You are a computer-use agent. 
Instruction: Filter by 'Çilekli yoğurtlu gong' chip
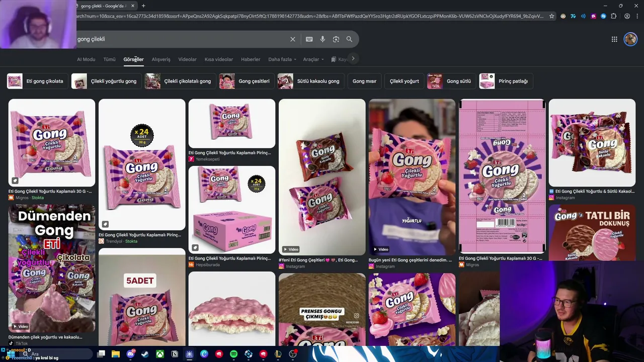(106, 81)
